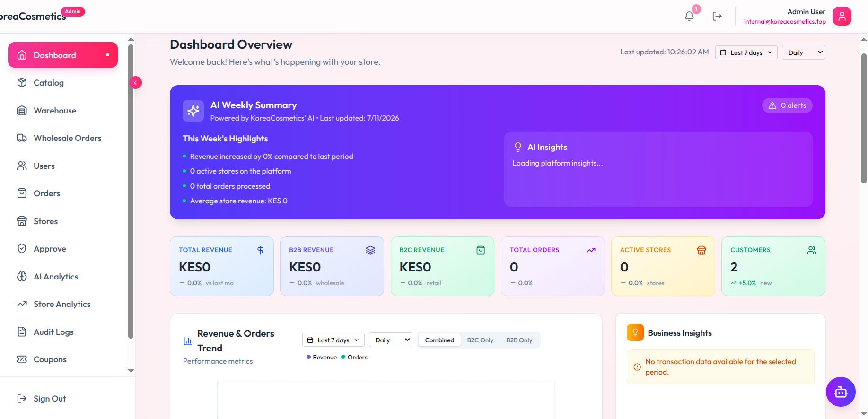Image resolution: width=868 pixels, height=419 pixels.
Task: Switch chart to B2B Only
Action: coord(519,340)
